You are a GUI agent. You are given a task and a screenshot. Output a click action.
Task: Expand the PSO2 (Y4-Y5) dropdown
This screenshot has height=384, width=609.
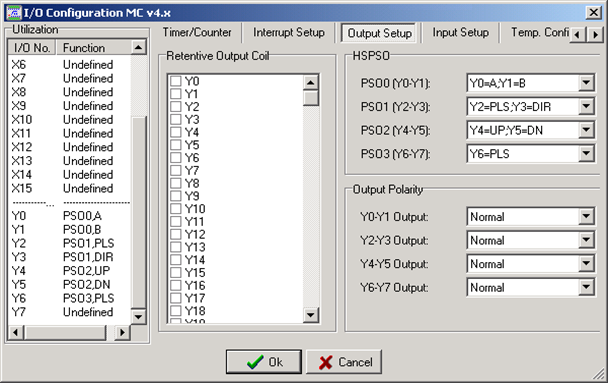(586, 130)
